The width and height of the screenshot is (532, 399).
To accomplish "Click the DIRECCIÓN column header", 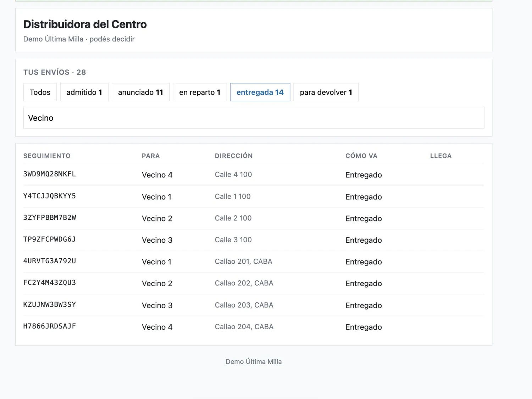I will tap(234, 156).
